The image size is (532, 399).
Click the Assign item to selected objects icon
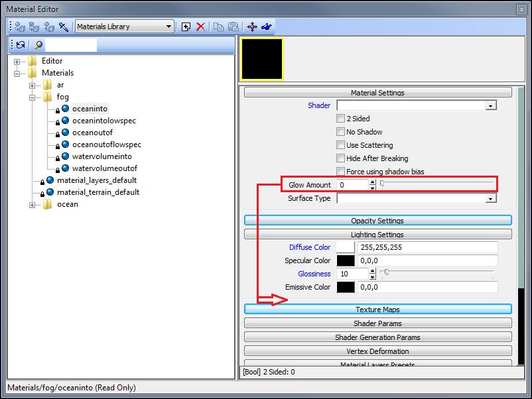tap(20, 27)
